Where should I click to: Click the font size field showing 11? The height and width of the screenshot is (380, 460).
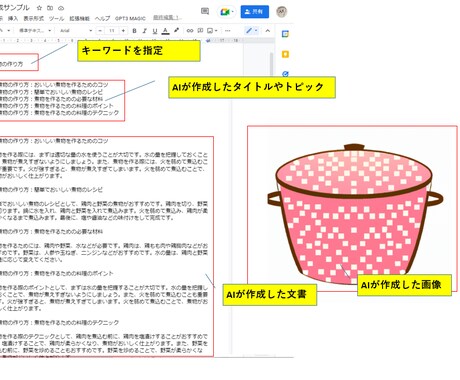(112, 31)
